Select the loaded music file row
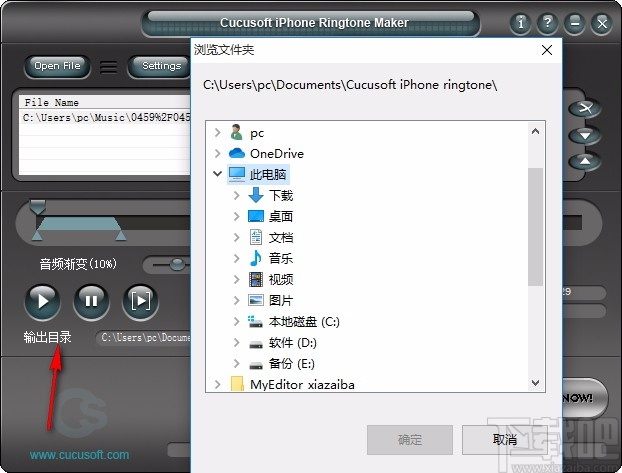622x473 pixels. pyautogui.click(x=106, y=117)
